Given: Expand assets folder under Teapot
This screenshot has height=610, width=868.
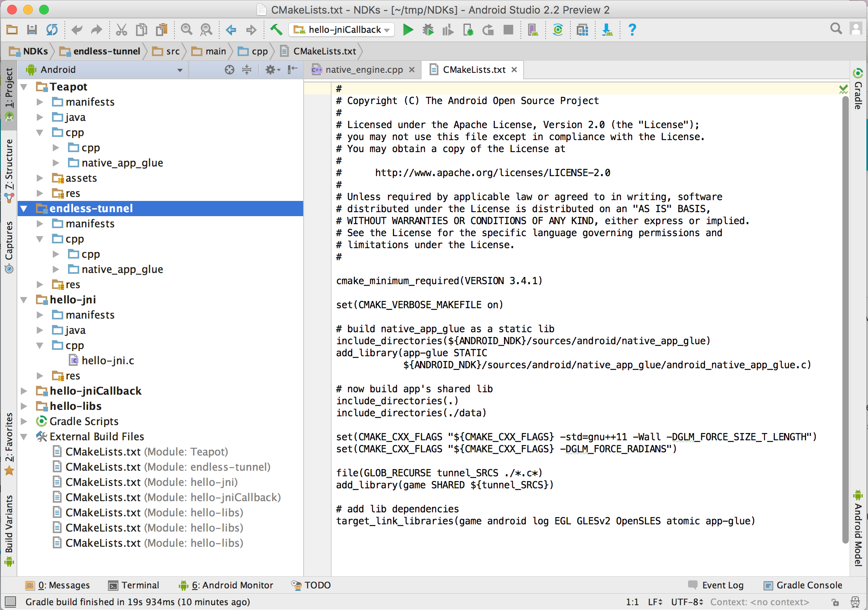Looking at the screenshot, I should (x=40, y=178).
